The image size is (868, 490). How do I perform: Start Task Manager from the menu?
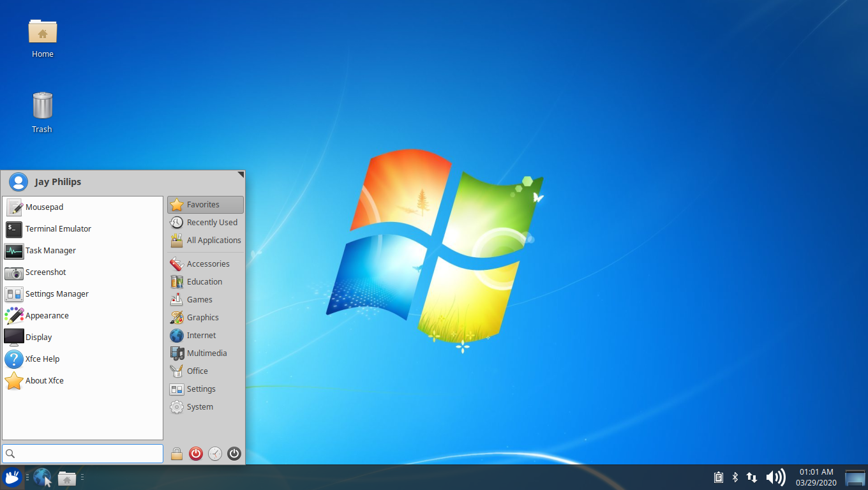point(83,251)
